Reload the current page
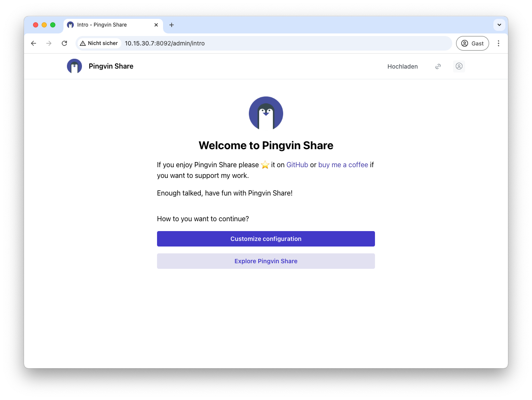Image resolution: width=532 pixels, height=400 pixels. (64, 43)
